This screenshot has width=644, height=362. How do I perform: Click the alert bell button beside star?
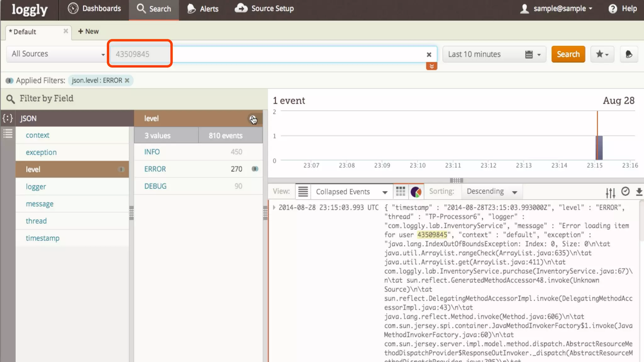(629, 54)
